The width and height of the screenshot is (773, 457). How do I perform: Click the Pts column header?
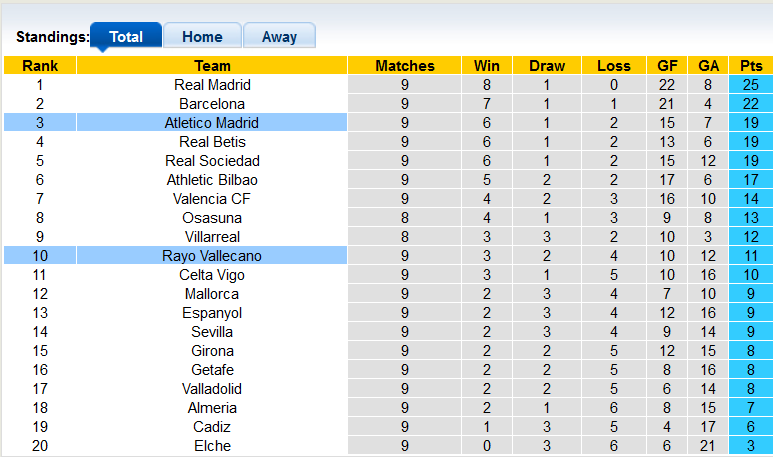tap(750, 66)
